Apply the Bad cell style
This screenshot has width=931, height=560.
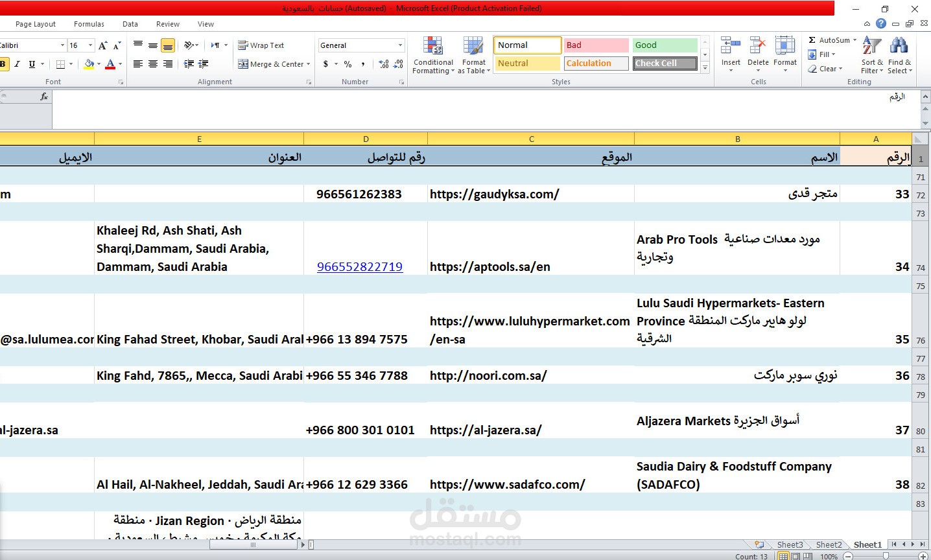(596, 45)
